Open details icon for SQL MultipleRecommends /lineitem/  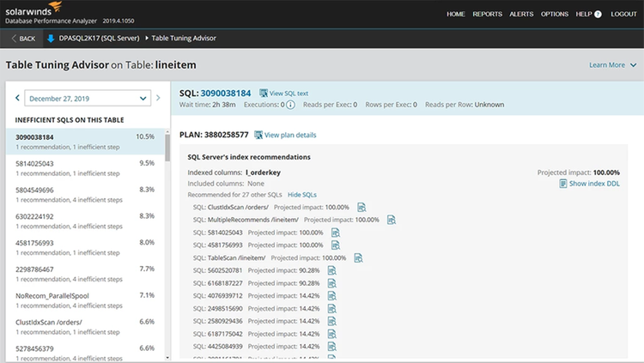point(392,220)
